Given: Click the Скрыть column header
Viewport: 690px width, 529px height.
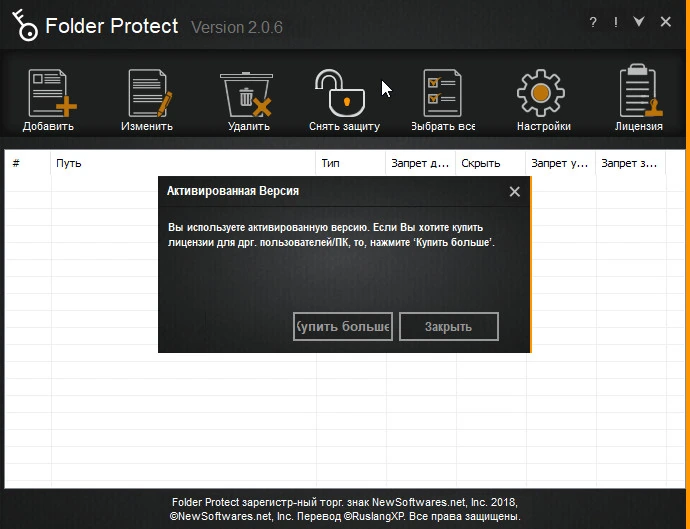Looking at the screenshot, I should pyautogui.click(x=491, y=163).
